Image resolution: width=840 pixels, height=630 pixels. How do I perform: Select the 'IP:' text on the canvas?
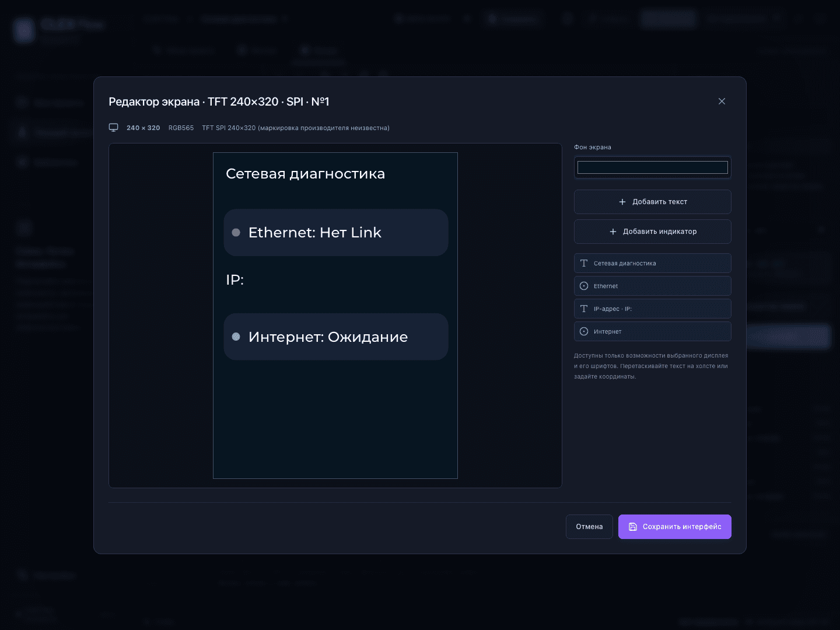tap(235, 280)
